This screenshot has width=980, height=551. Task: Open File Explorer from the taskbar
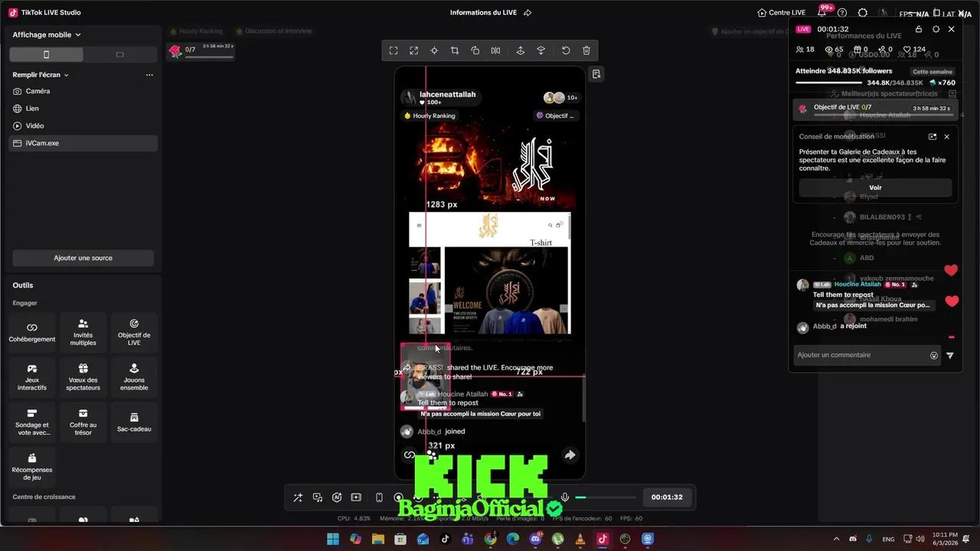[x=378, y=539]
